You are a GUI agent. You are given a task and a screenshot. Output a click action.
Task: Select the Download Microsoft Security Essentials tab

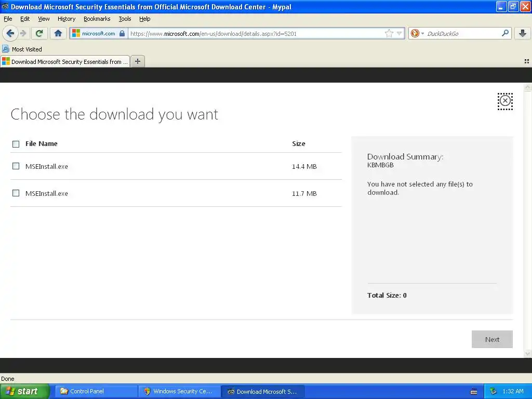click(65, 61)
